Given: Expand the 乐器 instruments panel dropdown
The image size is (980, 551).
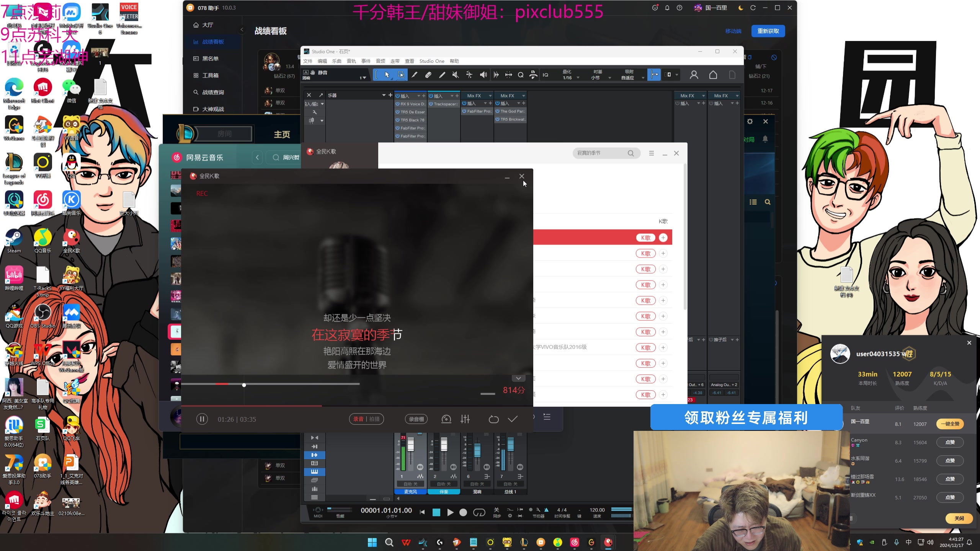Looking at the screenshot, I should [x=384, y=95].
